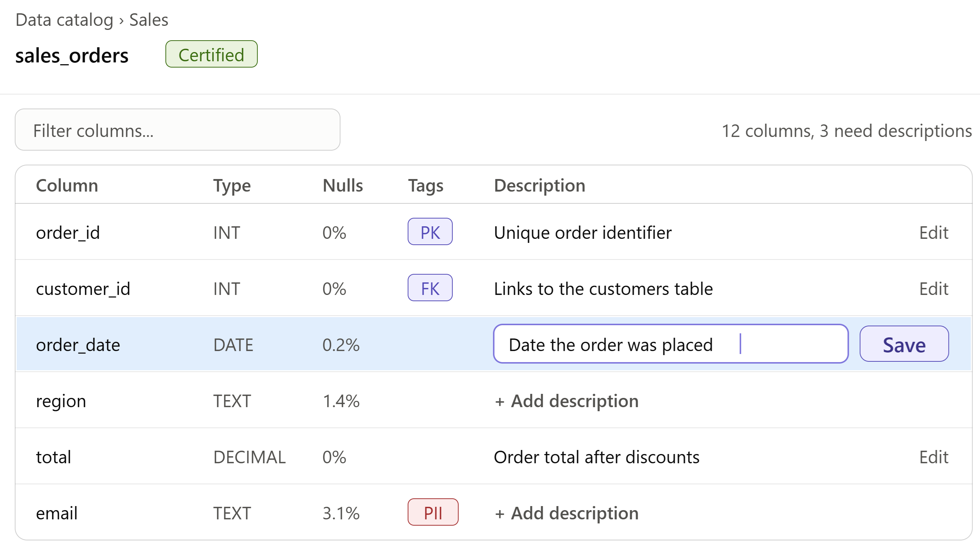Click the PK tag on order_id

pyautogui.click(x=430, y=232)
